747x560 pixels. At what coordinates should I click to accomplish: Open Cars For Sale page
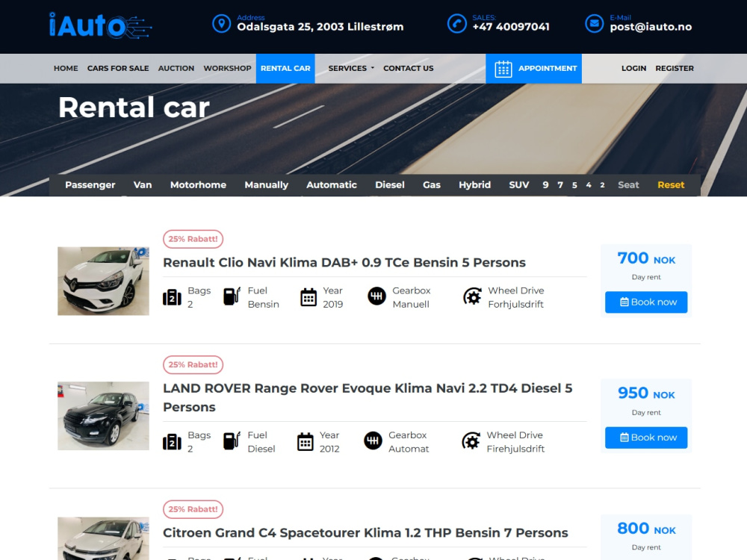pyautogui.click(x=118, y=68)
